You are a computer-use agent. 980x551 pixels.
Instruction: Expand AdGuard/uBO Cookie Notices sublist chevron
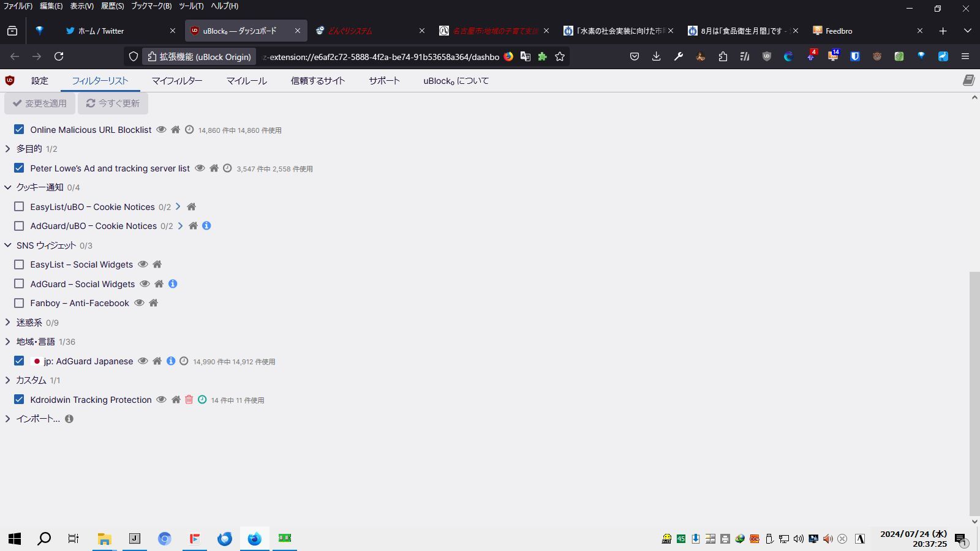click(x=180, y=226)
